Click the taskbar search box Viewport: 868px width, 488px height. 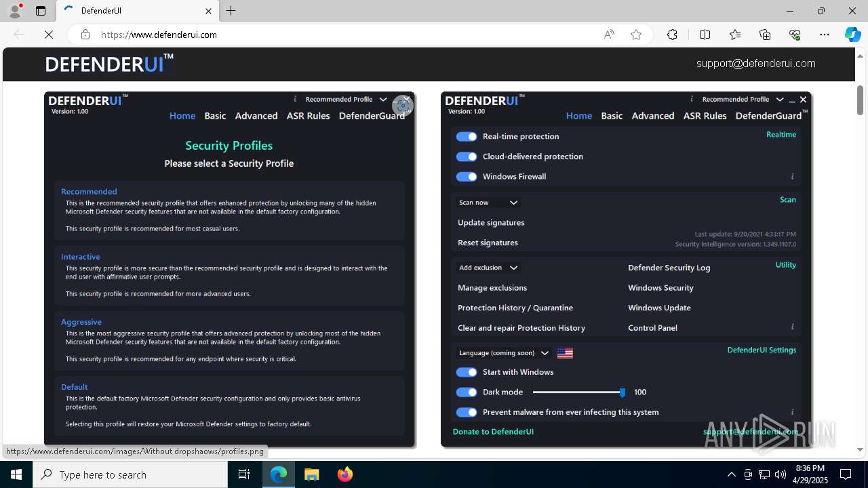tap(130, 474)
